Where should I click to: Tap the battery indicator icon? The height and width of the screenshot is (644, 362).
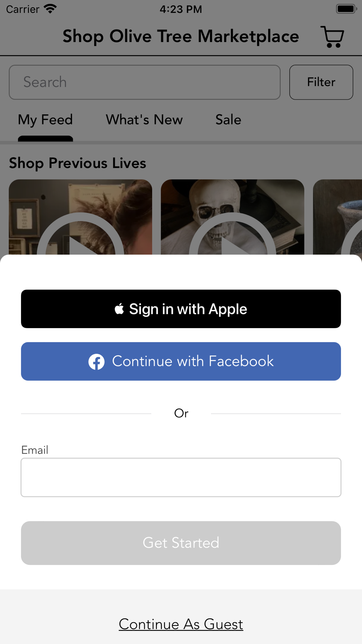point(346,9)
